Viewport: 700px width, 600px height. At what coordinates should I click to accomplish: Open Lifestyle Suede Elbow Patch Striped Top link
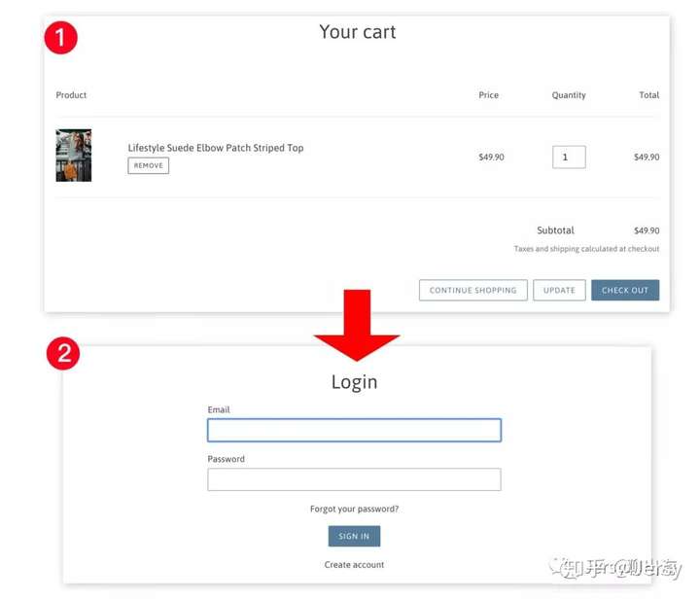click(x=216, y=148)
